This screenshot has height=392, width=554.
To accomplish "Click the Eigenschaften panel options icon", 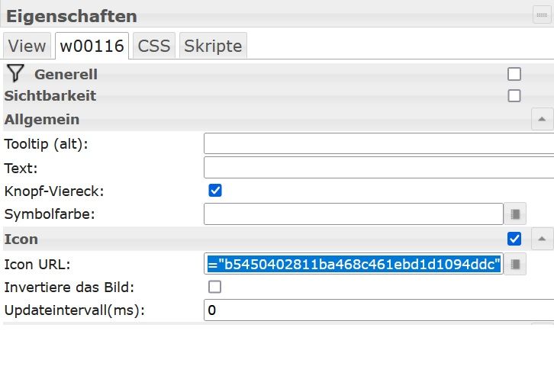I will point(541,14).
